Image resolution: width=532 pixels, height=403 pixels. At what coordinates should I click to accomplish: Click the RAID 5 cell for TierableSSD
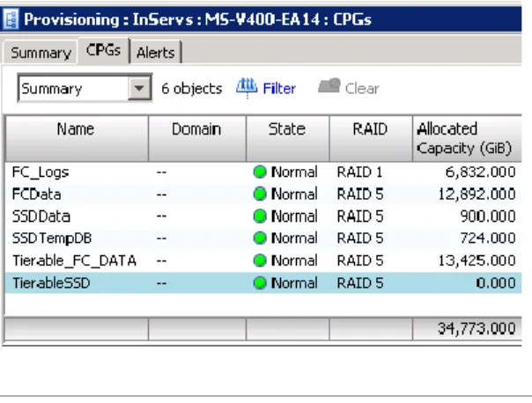pos(360,283)
